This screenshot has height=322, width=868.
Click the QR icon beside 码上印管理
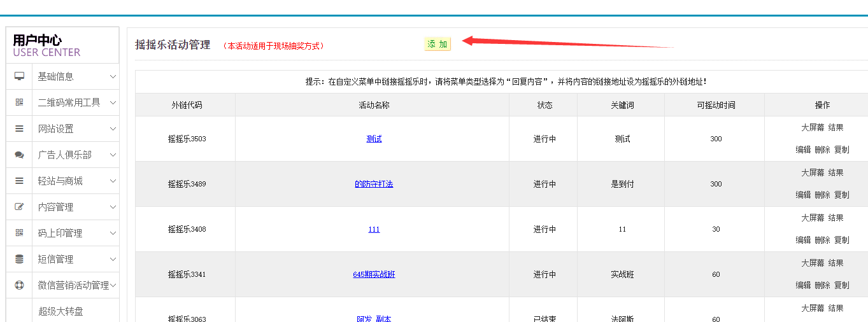coord(19,233)
